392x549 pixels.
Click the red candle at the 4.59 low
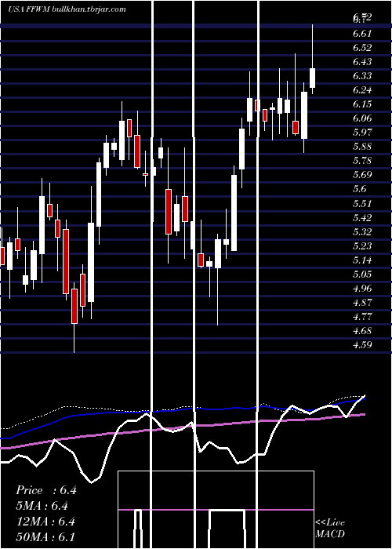[x=74, y=306]
